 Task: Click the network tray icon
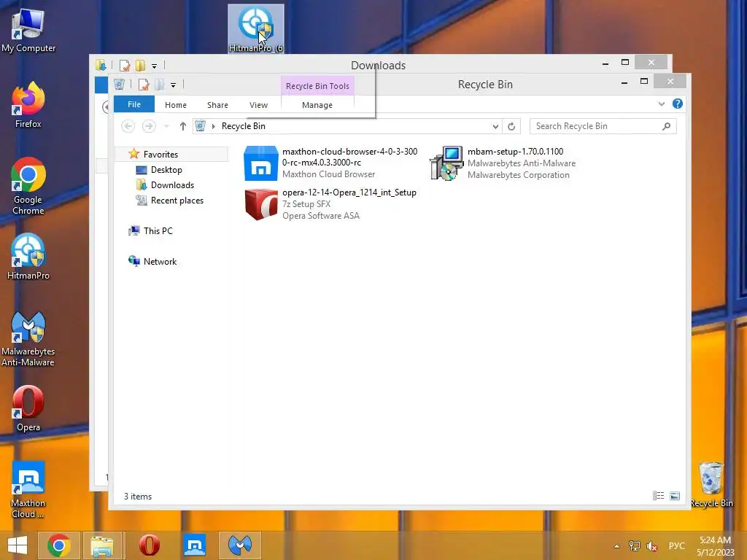(634, 545)
